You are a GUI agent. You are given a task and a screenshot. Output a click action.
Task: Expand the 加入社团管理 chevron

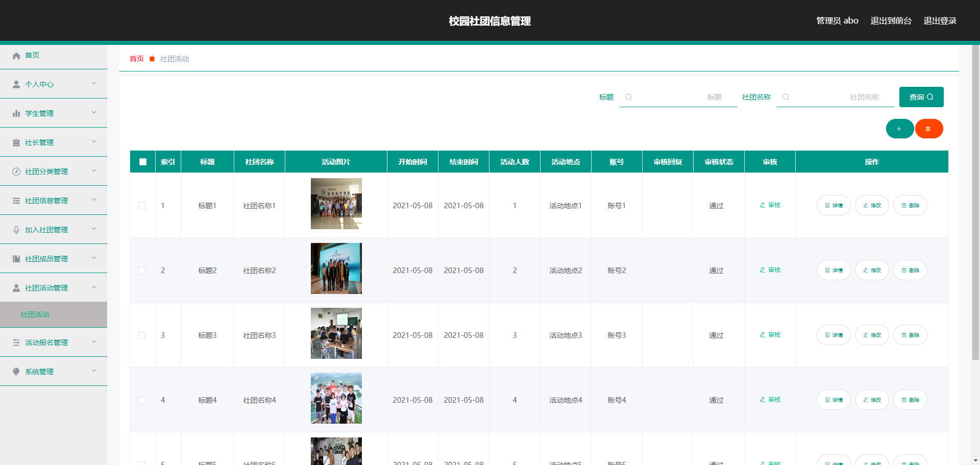pyautogui.click(x=94, y=229)
